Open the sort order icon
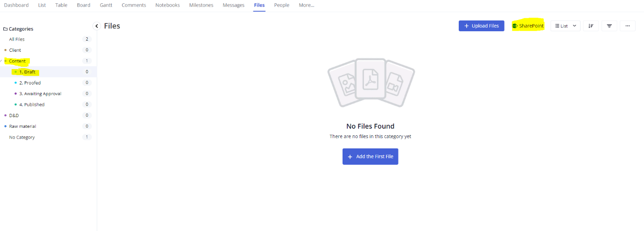The image size is (644, 231). pos(591,26)
